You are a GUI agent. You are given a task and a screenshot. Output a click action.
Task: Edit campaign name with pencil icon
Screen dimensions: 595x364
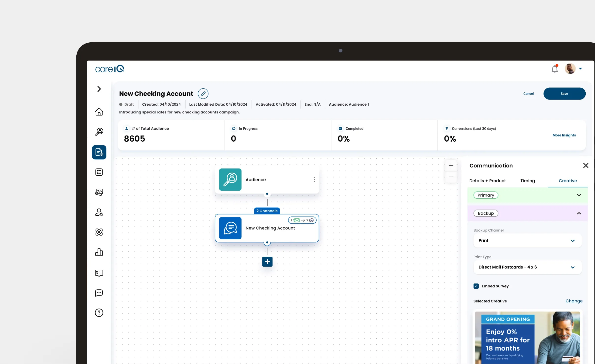tap(203, 94)
